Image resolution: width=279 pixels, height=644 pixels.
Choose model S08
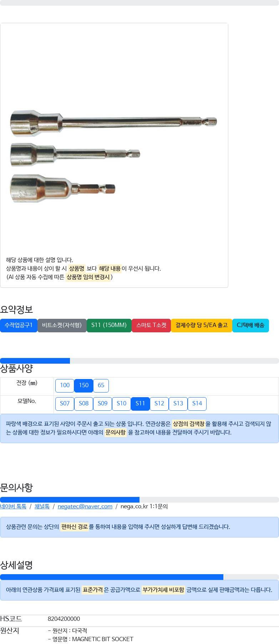coord(83,404)
